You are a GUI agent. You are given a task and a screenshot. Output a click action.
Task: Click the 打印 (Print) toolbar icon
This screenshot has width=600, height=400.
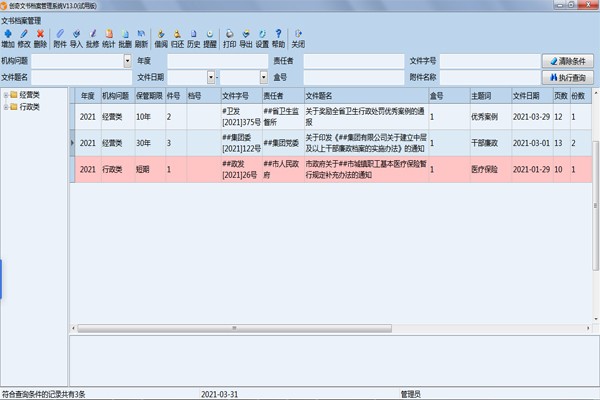point(229,39)
